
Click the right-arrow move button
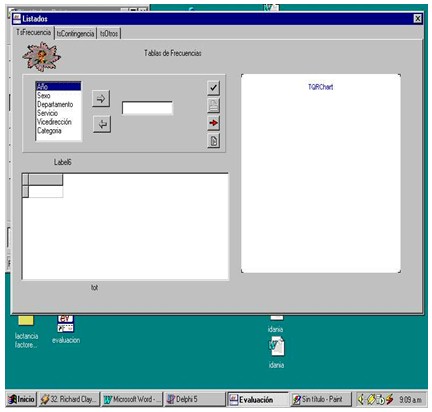[x=101, y=98]
